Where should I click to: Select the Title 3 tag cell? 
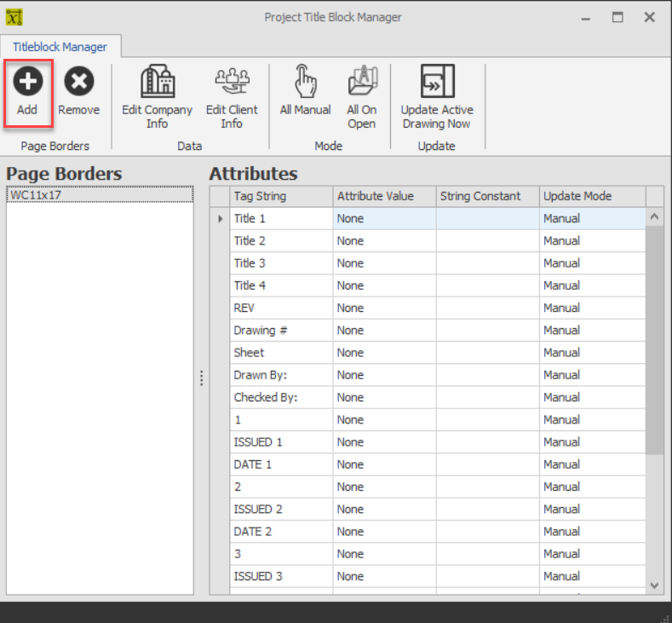point(281,263)
